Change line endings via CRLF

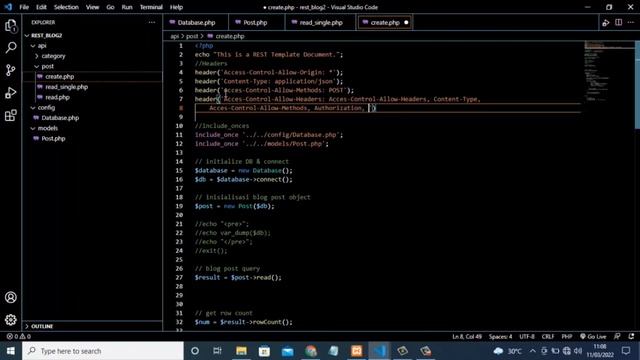(548, 336)
